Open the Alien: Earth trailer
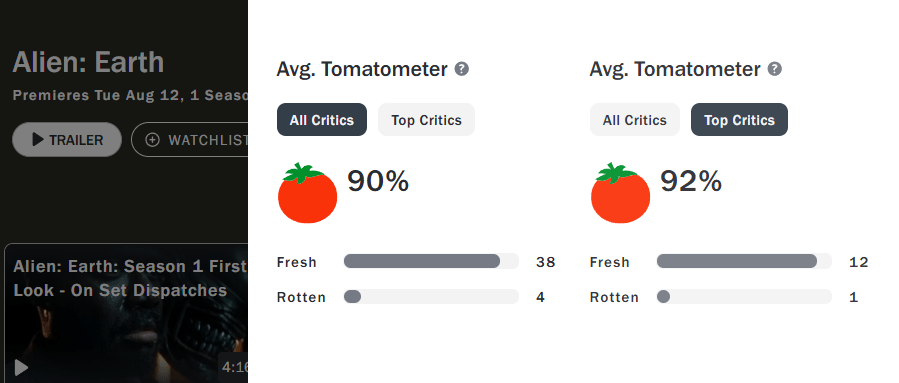This screenshot has width=899, height=383. tap(67, 139)
